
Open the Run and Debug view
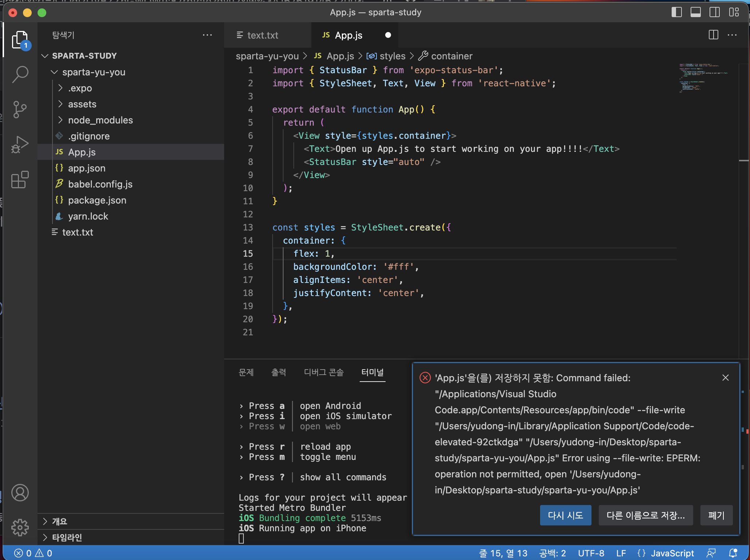click(20, 144)
